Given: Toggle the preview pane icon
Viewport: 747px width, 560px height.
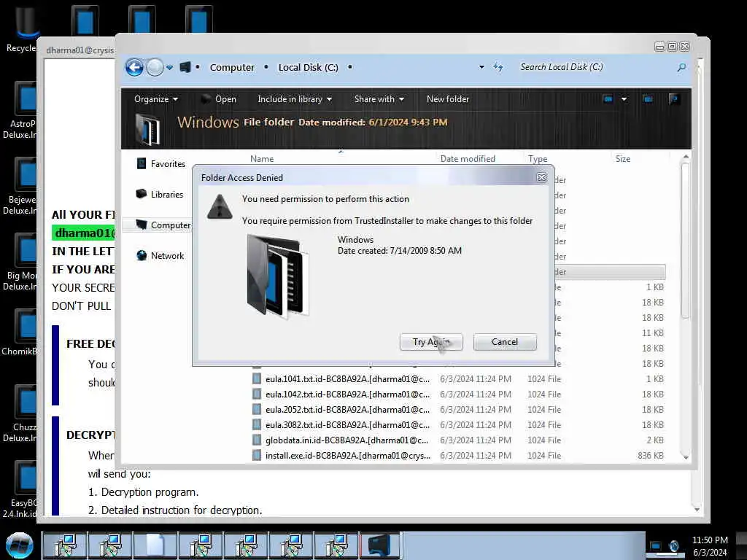Looking at the screenshot, I should [648, 99].
